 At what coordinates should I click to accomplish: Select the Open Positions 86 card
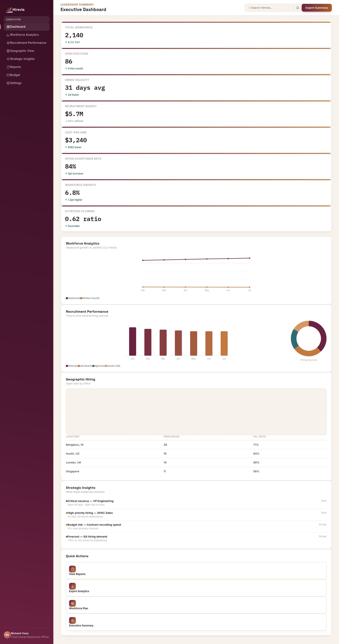click(196, 61)
